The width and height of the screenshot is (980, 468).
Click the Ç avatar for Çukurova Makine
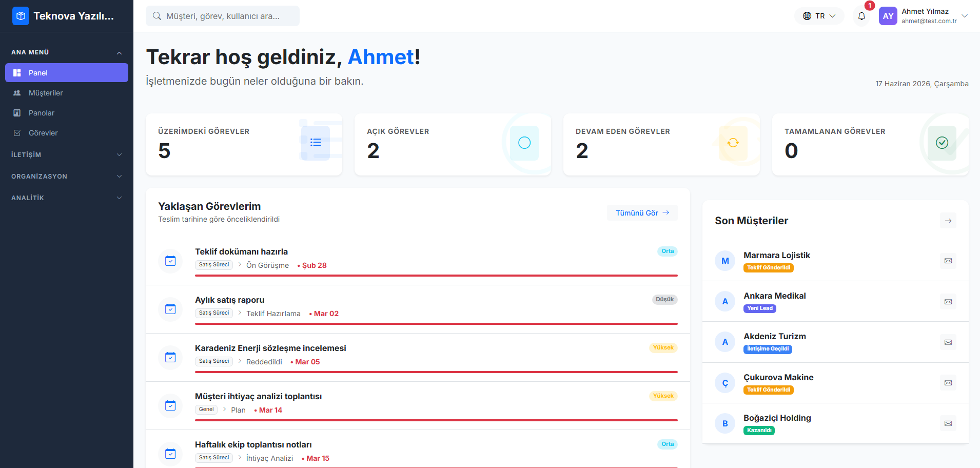coord(725,383)
